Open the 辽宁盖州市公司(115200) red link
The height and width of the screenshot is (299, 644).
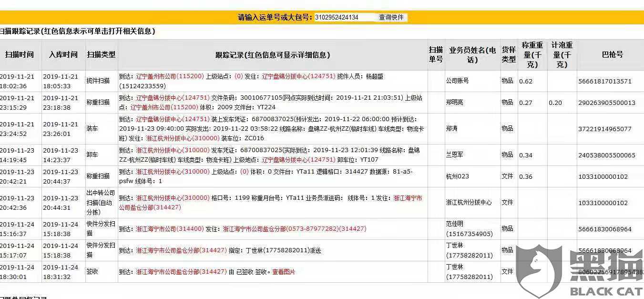(170, 76)
